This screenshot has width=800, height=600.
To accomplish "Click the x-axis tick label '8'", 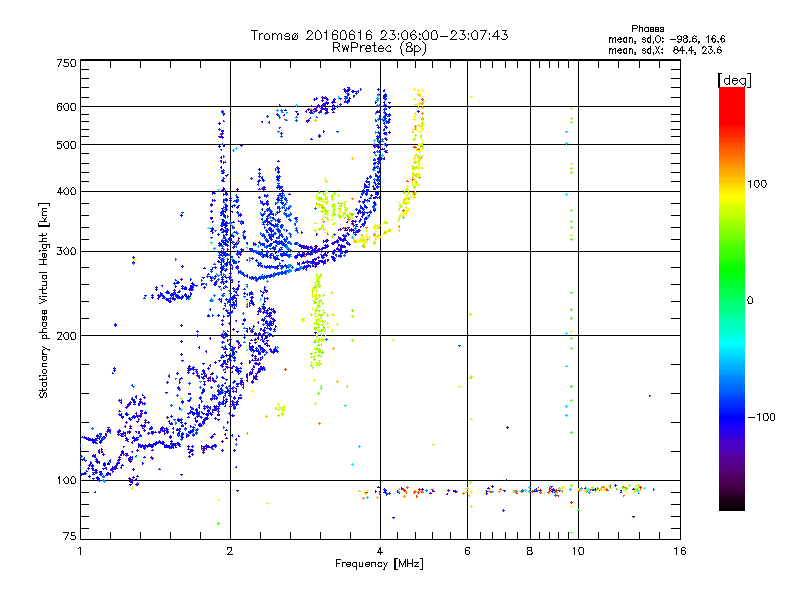I will [530, 551].
